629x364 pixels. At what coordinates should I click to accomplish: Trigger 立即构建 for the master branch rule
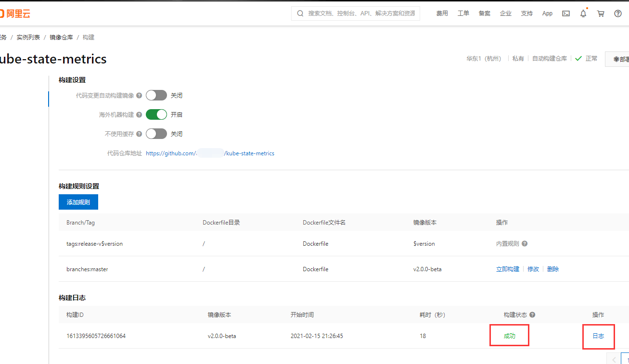[x=507, y=269]
